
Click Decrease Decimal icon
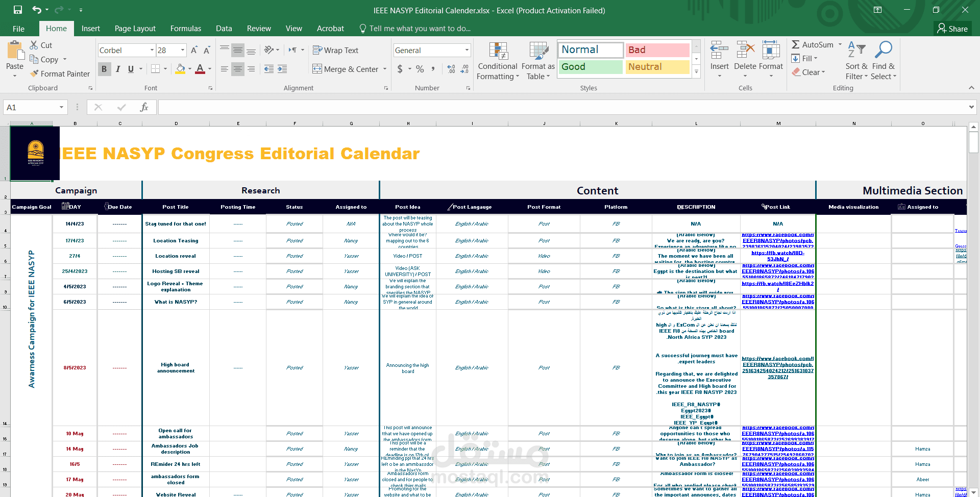click(464, 69)
